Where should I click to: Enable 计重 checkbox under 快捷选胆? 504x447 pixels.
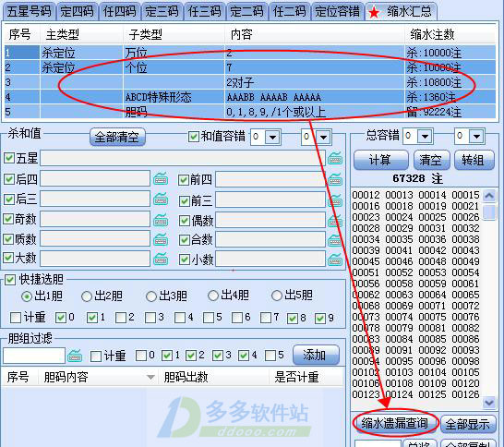(x=16, y=318)
